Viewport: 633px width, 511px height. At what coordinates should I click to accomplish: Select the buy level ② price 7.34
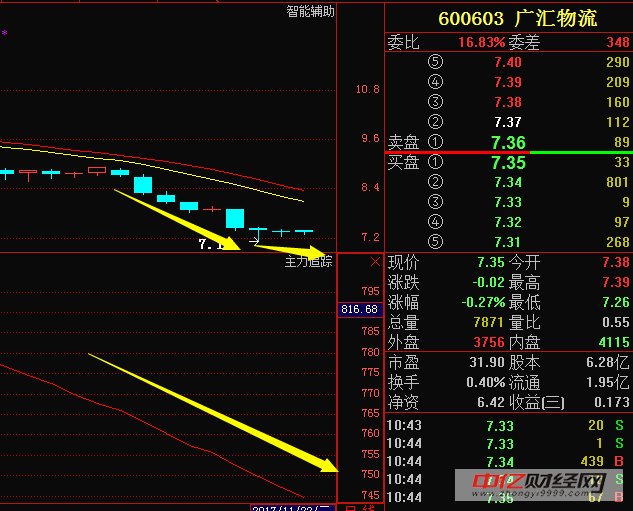tap(508, 182)
